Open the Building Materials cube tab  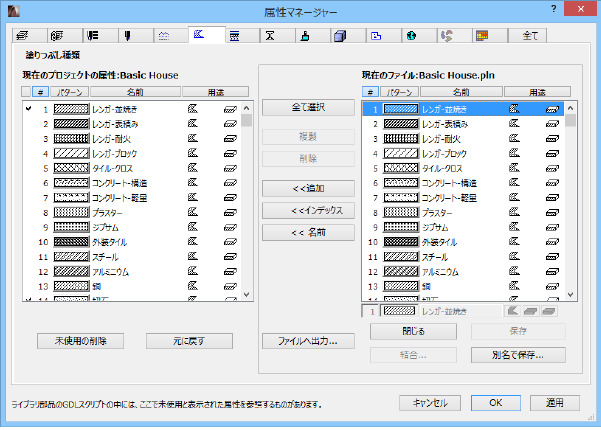pos(348,36)
